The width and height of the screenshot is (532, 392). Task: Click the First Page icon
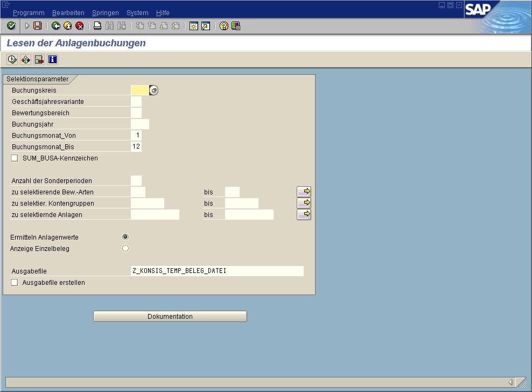[140, 26]
